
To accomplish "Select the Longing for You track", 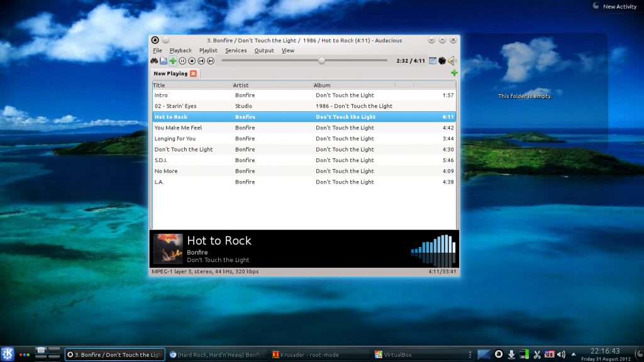I will [x=304, y=139].
